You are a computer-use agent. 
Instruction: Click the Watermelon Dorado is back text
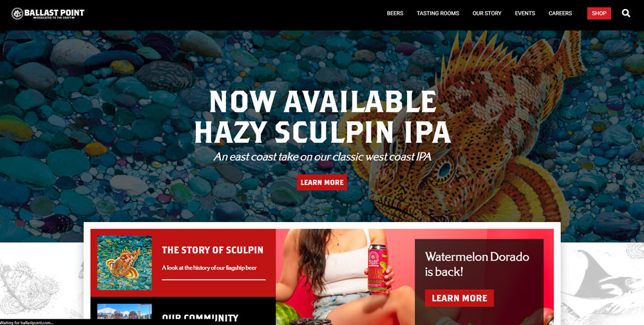(477, 264)
